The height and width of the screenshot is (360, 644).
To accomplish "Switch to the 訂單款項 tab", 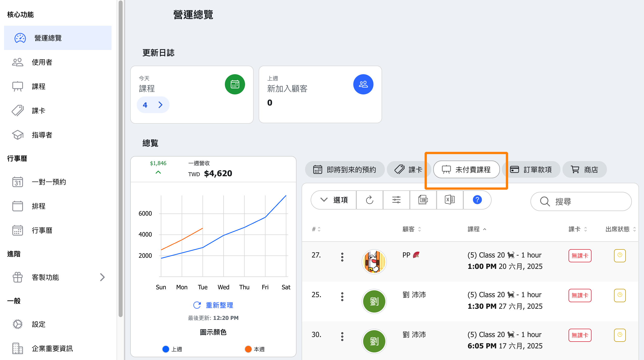I will [x=531, y=170].
